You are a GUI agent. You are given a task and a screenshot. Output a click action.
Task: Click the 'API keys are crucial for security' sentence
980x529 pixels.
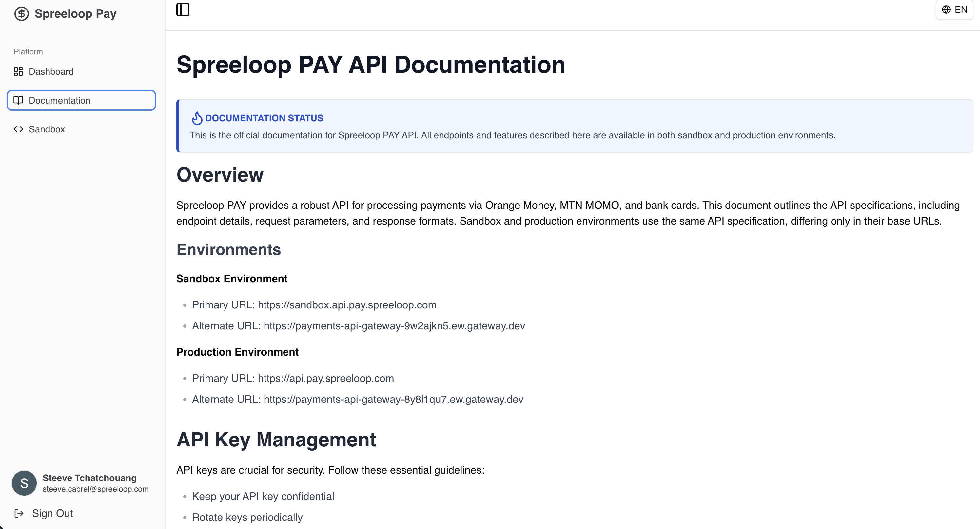pos(330,470)
